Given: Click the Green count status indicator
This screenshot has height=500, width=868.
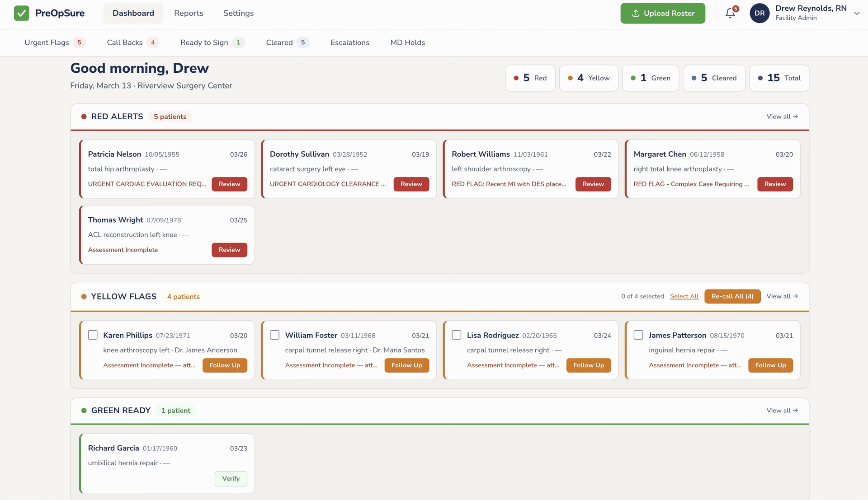Looking at the screenshot, I should point(650,78).
